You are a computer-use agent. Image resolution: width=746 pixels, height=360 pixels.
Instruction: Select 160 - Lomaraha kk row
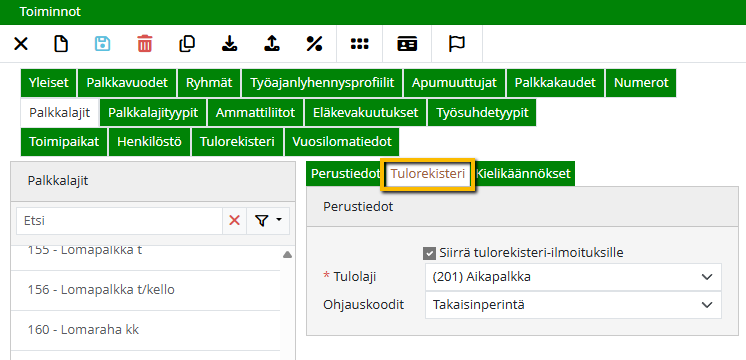(145, 330)
